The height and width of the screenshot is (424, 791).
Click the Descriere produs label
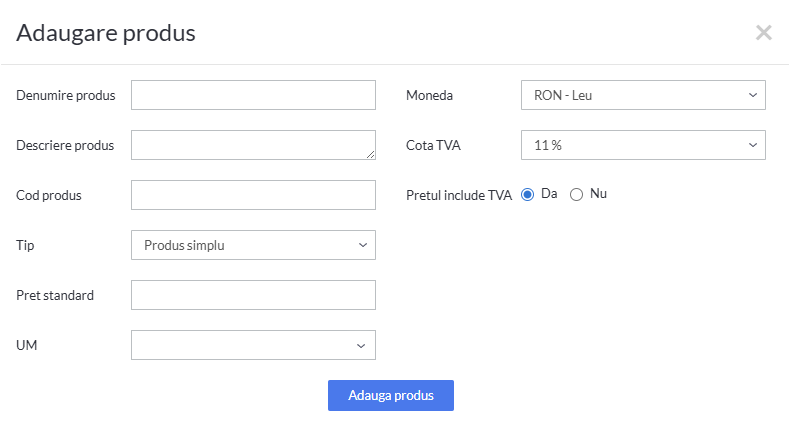click(x=65, y=146)
